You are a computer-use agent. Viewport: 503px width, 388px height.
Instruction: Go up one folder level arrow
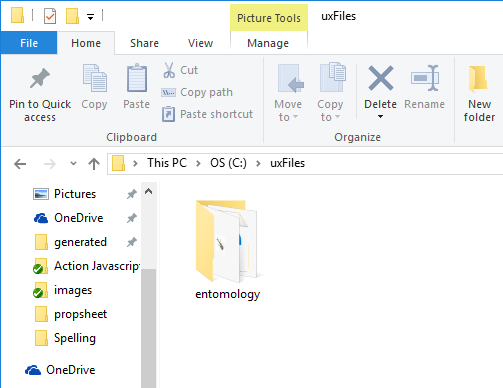[x=94, y=164]
